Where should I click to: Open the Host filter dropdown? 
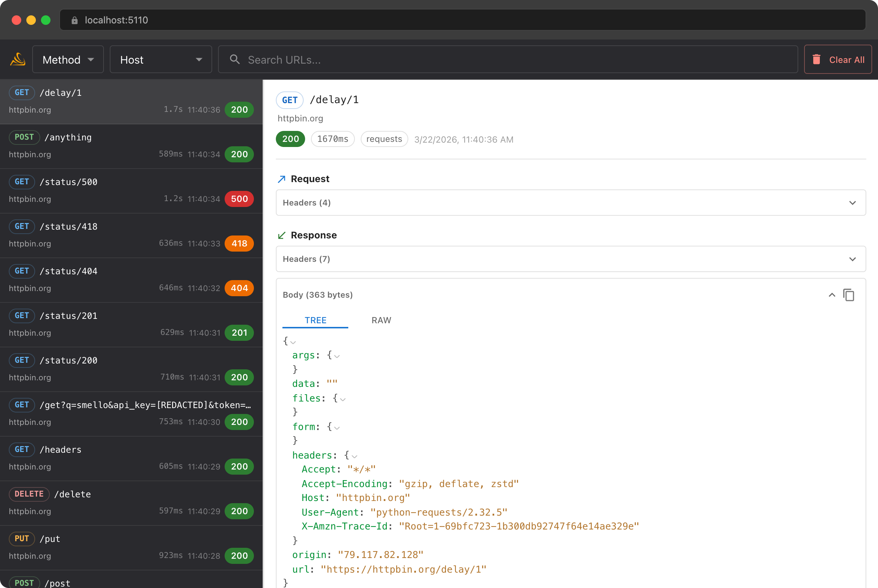(161, 59)
